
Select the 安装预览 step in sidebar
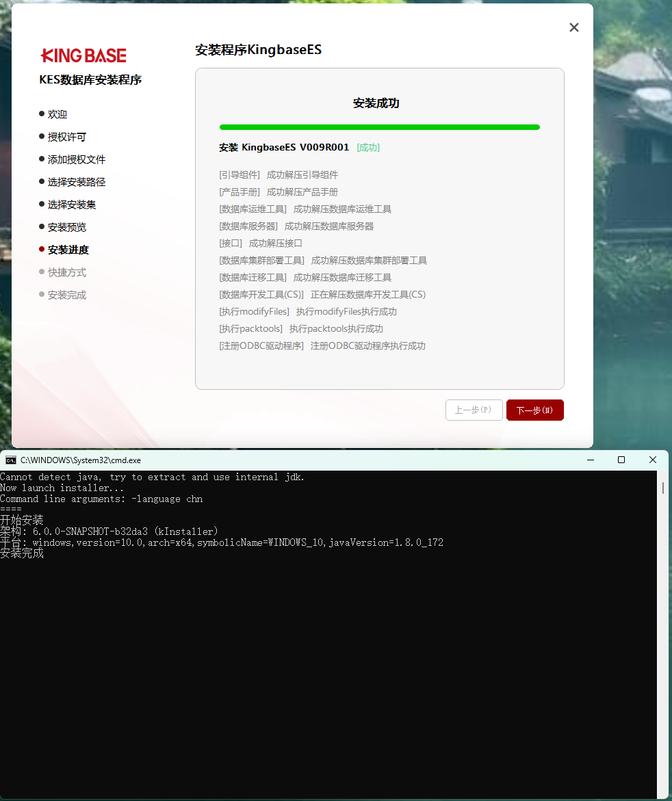point(63,227)
